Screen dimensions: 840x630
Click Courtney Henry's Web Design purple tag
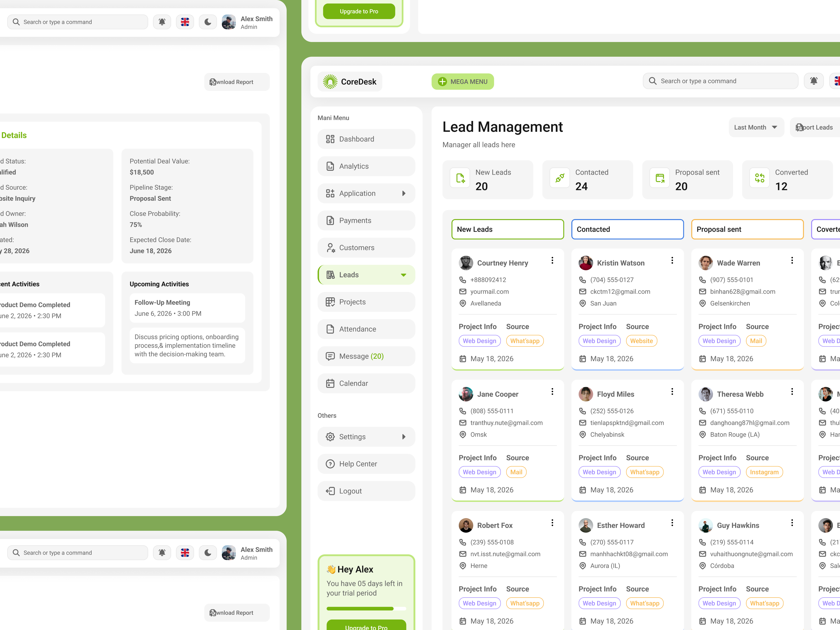coord(480,341)
